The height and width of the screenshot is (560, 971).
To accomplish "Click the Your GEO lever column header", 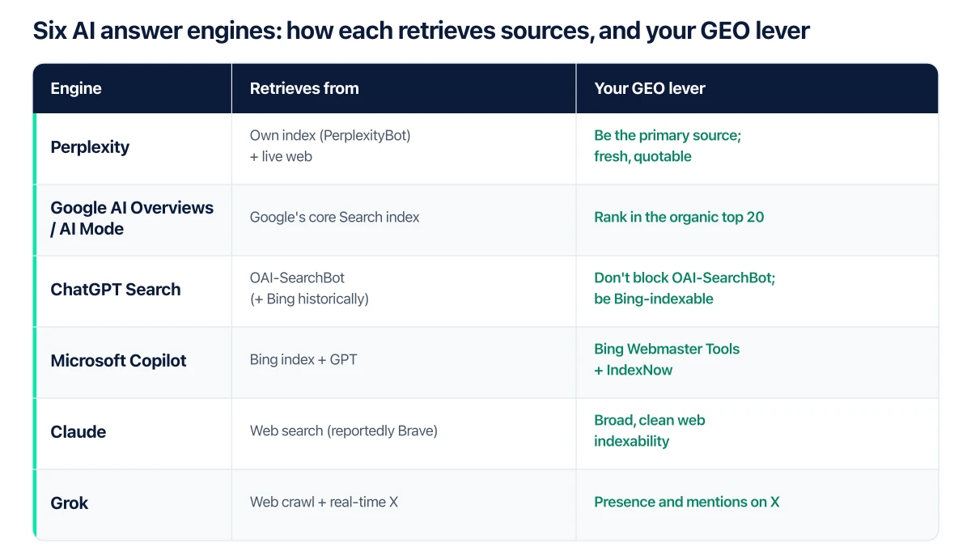I will (650, 89).
